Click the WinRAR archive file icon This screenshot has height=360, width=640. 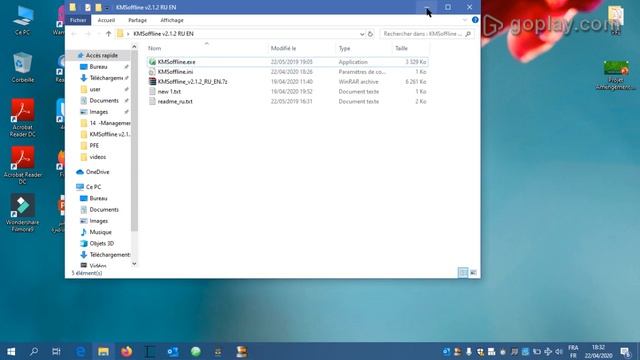pos(152,82)
